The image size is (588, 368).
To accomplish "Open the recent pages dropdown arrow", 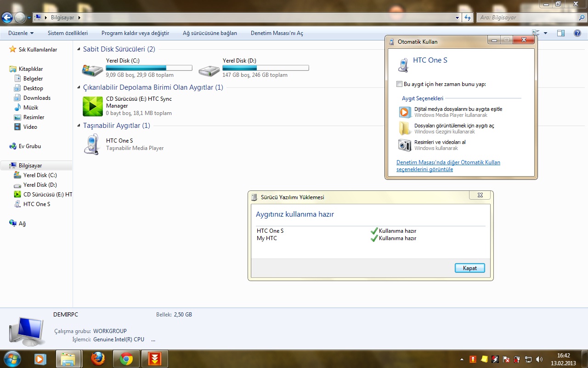I will 29,18.
